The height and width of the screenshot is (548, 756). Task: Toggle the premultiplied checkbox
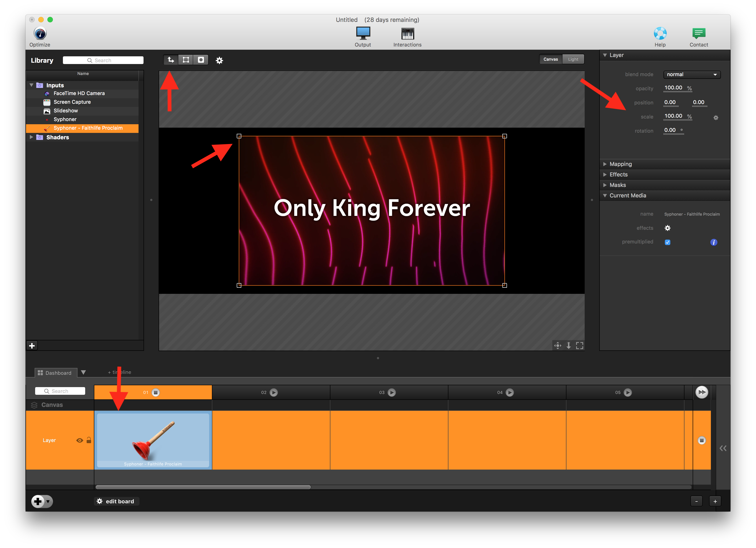667,242
